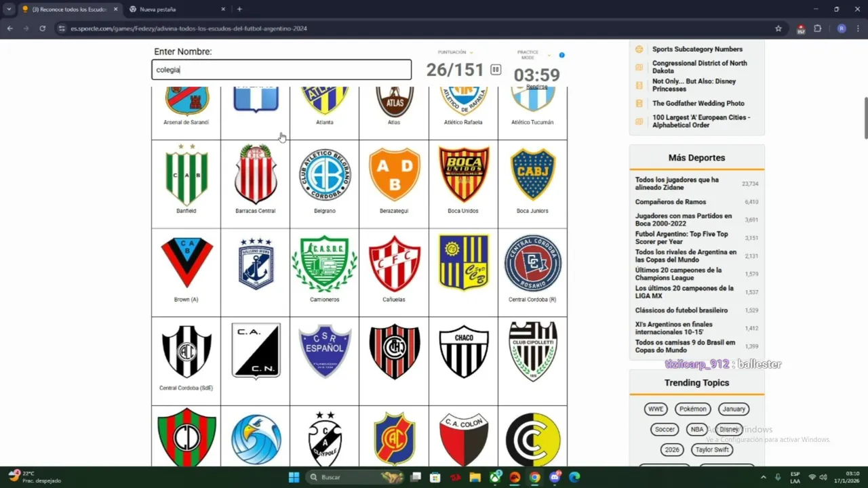The height and width of the screenshot is (488, 868).
Task: Click the Cañuelas CFC crest
Action: coord(394,264)
